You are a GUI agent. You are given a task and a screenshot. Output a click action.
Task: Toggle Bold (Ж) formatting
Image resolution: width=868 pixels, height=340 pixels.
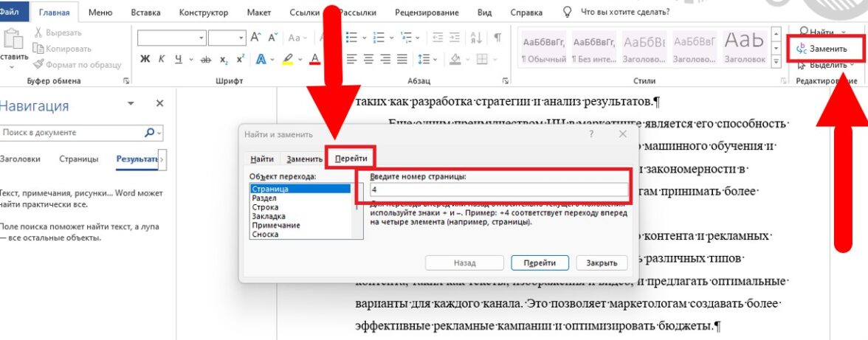tap(145, 58)
